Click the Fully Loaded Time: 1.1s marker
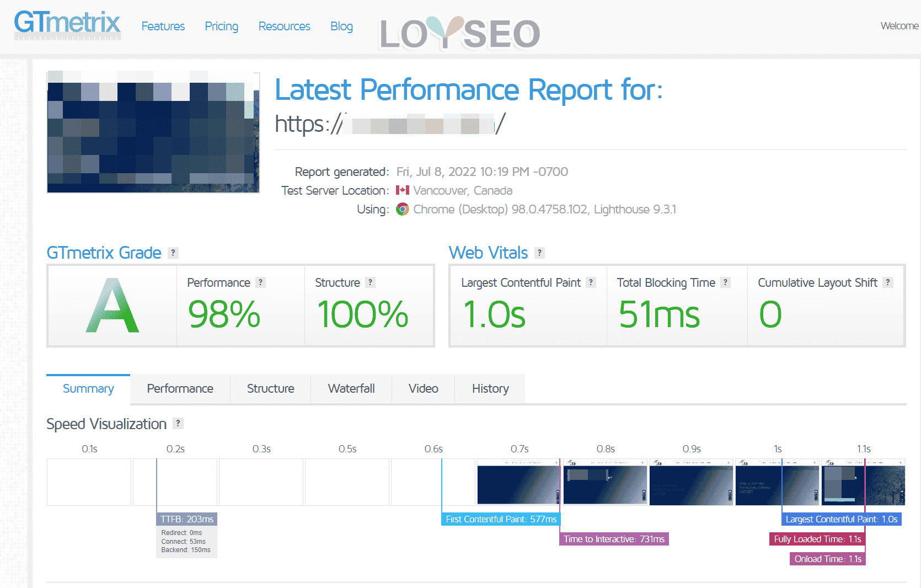 click(x=817, y=539)
